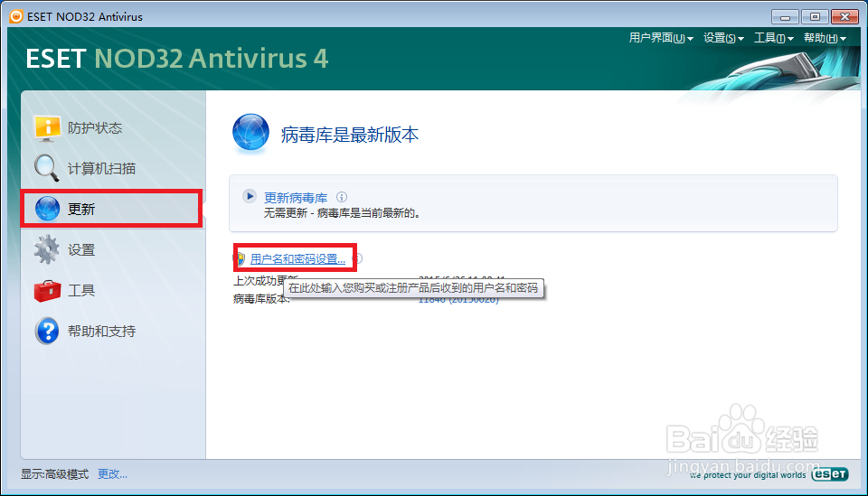This screenshot has width=868, height=496.
Task: Click the protection status warning icon
Action: [x=47, y=127]
